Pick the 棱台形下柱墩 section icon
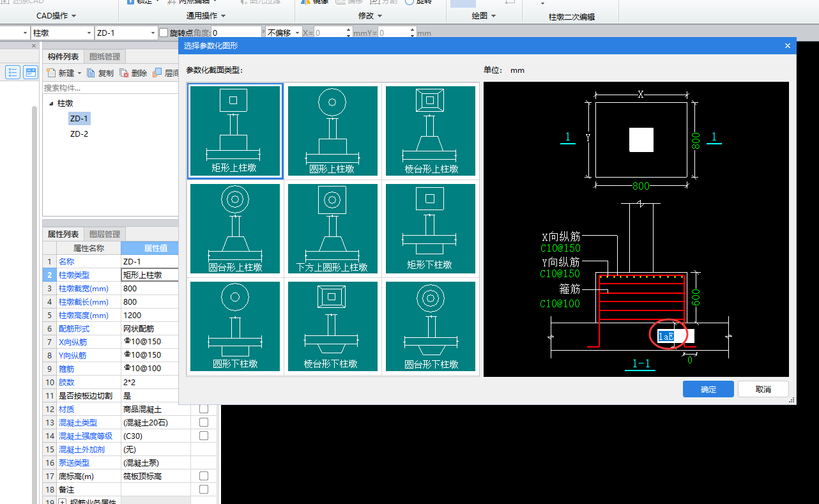Screen dimensions: 819x504 332,326
